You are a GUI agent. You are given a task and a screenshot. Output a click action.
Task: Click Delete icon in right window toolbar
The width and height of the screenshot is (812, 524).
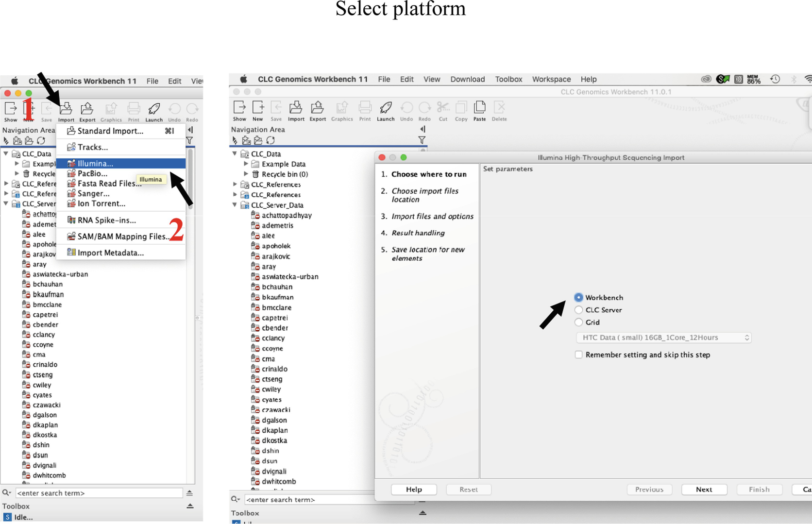pyautogui.click(x=499, y=107)
